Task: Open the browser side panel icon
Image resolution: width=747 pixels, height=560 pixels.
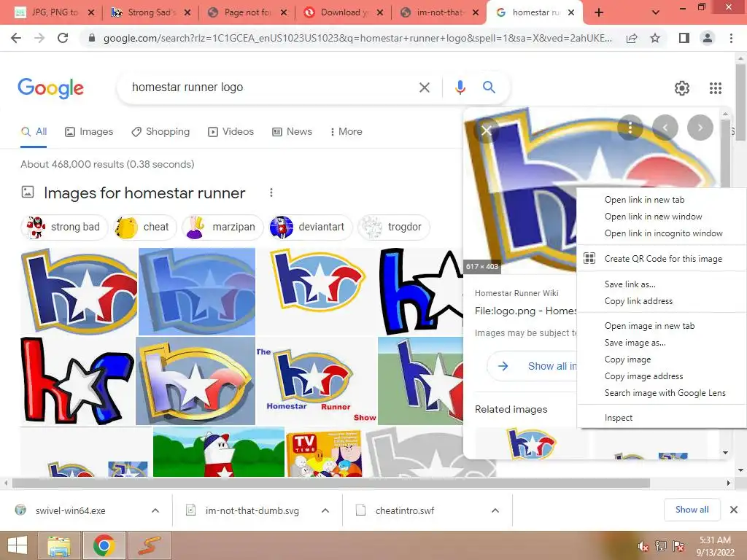Action: click(684, 38)
